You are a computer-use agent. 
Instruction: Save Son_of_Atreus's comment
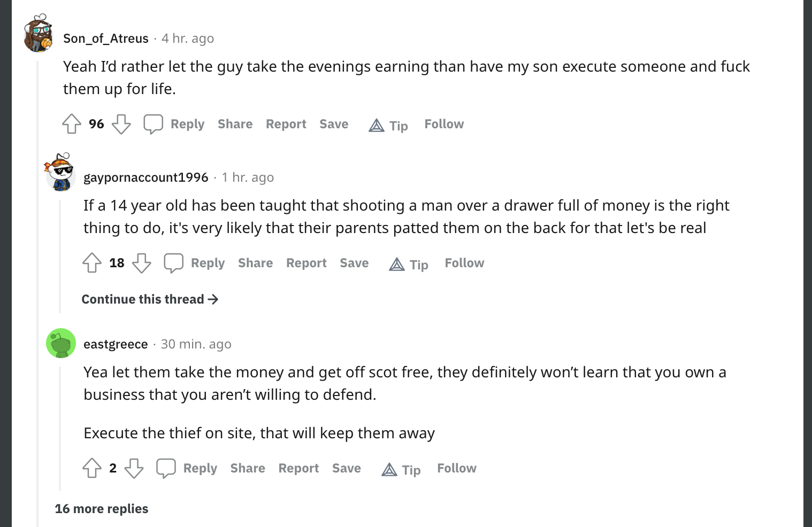334,124
